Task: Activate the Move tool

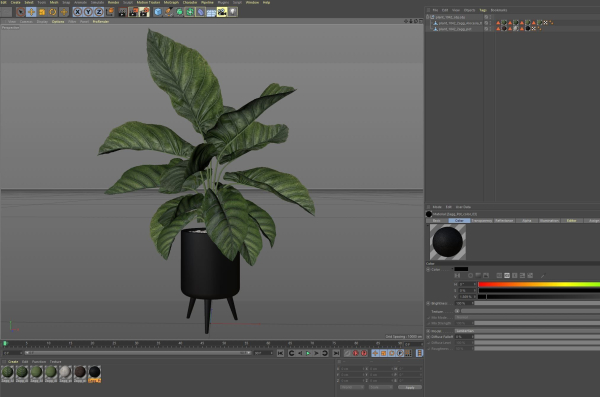Action: point(31,12)
